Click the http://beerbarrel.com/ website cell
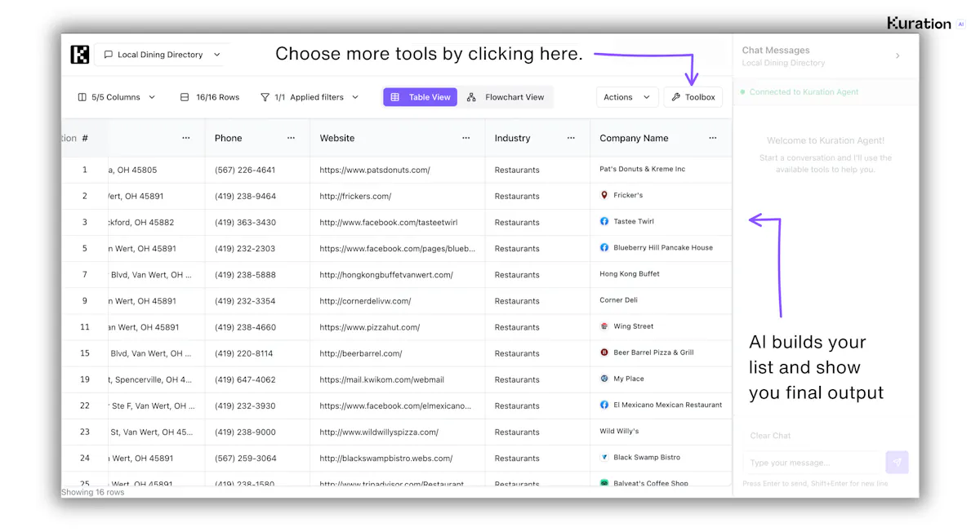 [x=361, y=353]
